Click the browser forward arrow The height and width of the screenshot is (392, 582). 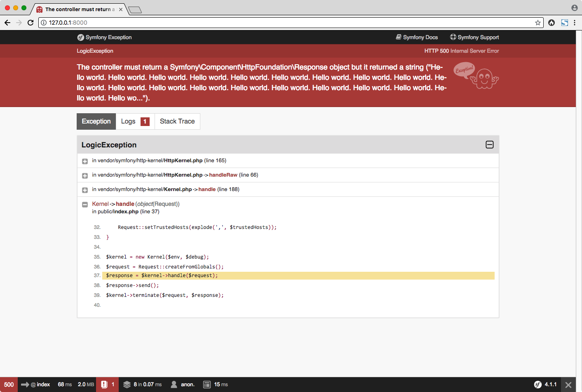[x=19, y=23]
